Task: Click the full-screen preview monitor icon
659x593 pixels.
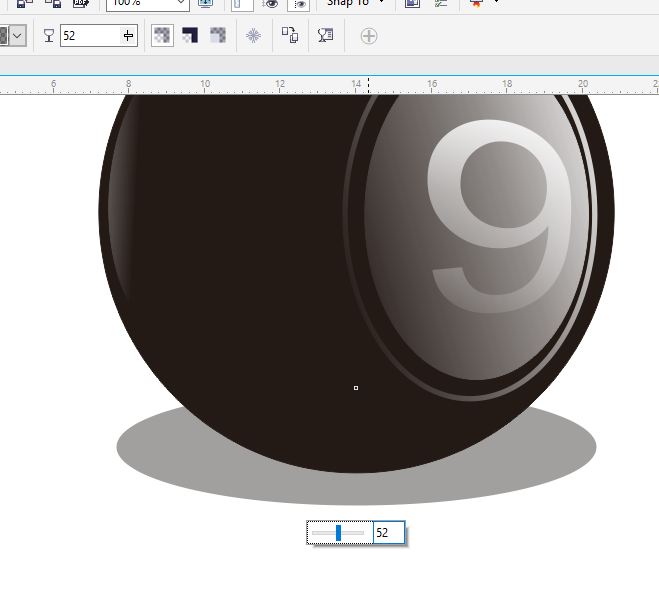Action: (x=206, y=4)
